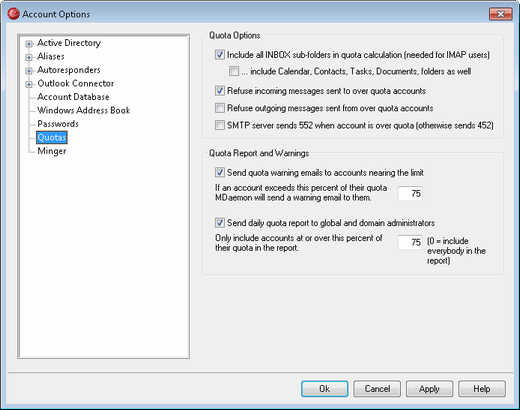Click the Apply button
Screen dimensions: 520x410
click(x=429, y=389)
